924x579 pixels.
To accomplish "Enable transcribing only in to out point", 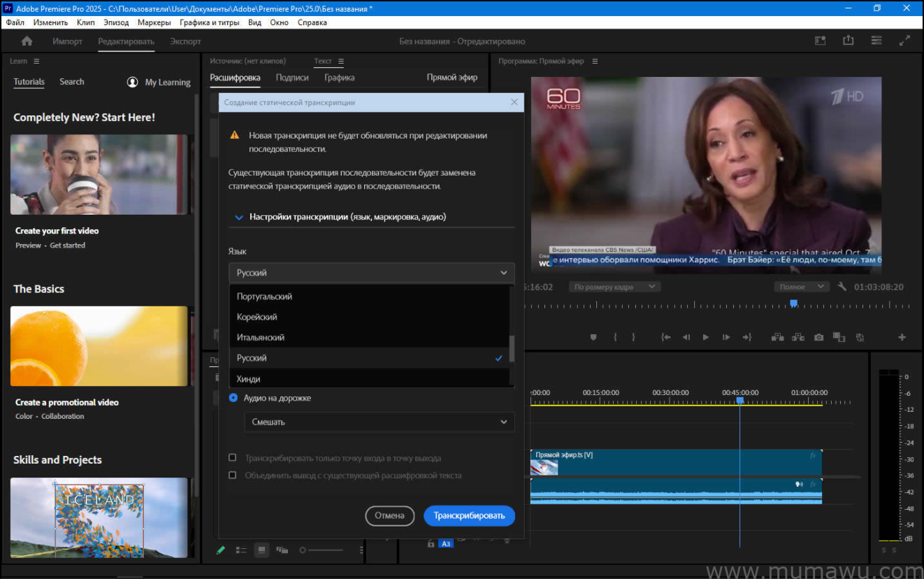I will (233, 457).
